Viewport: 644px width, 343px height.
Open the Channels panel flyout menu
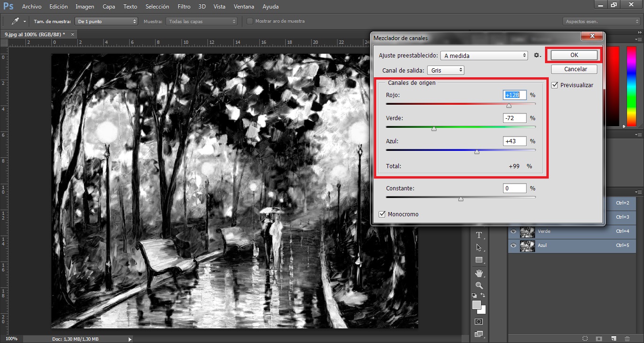(x=638, y=192)
